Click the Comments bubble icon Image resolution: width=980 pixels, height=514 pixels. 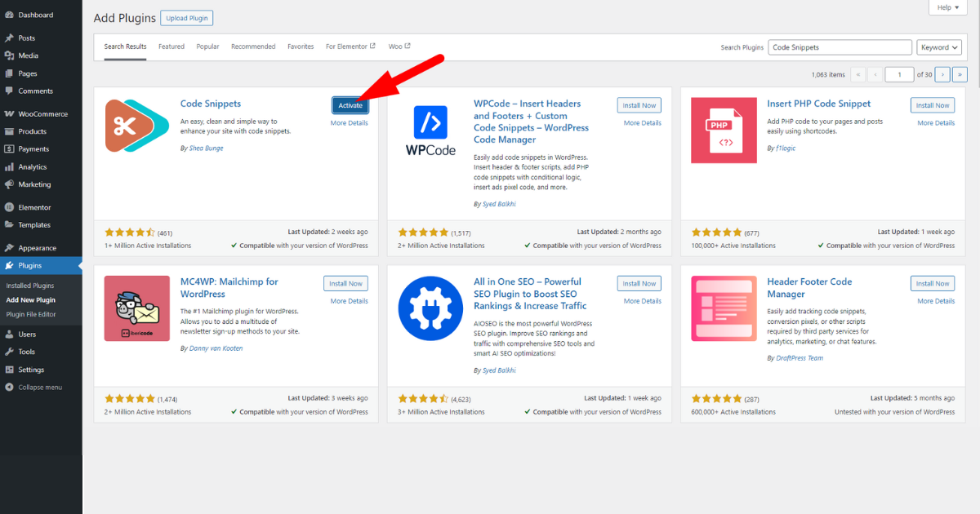click(8, 91)
